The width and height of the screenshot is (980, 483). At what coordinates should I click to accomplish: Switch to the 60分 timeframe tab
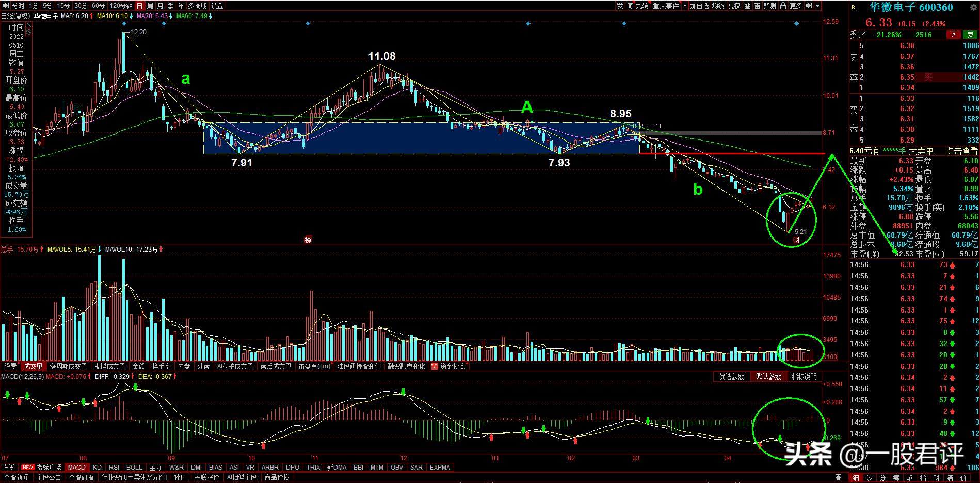pos(98,6)
